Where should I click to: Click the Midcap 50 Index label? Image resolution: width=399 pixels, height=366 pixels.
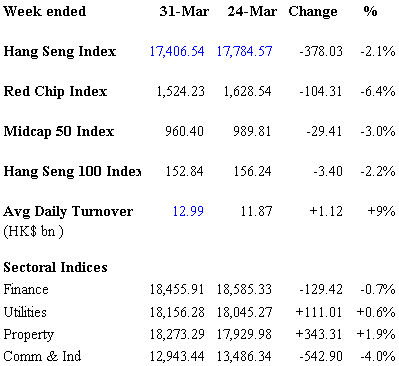pyautogui.click(x=59, y=131)
